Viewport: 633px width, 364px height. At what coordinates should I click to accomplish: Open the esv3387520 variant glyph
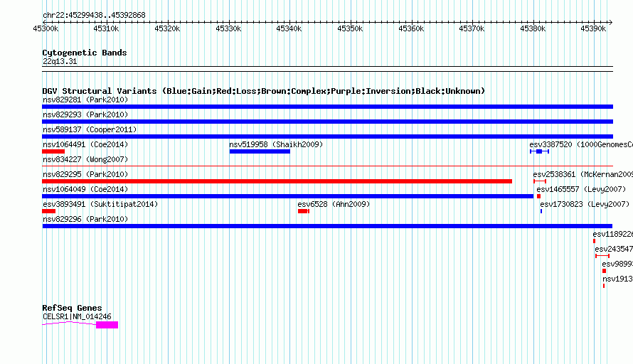tap(539, 151)
